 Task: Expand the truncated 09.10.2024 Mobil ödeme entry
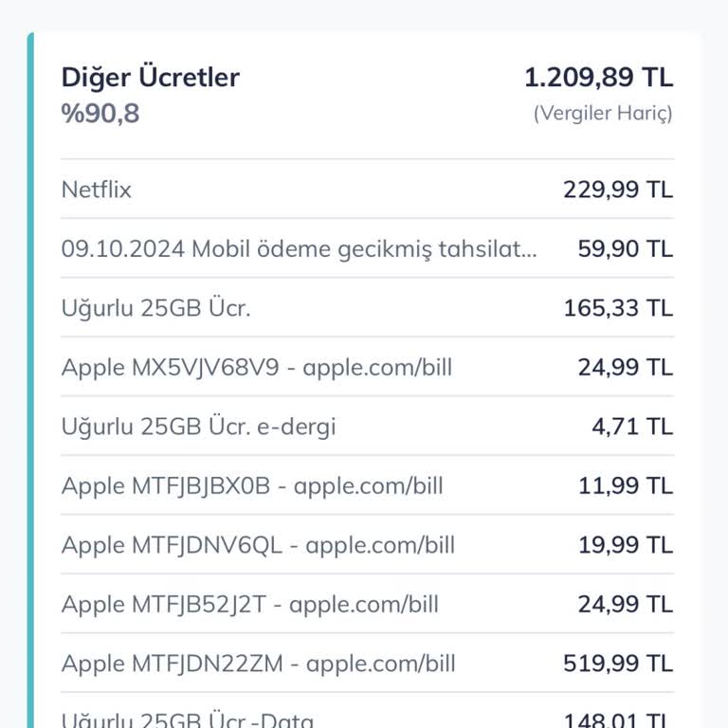pyautogui.click(x=300, y=249)
